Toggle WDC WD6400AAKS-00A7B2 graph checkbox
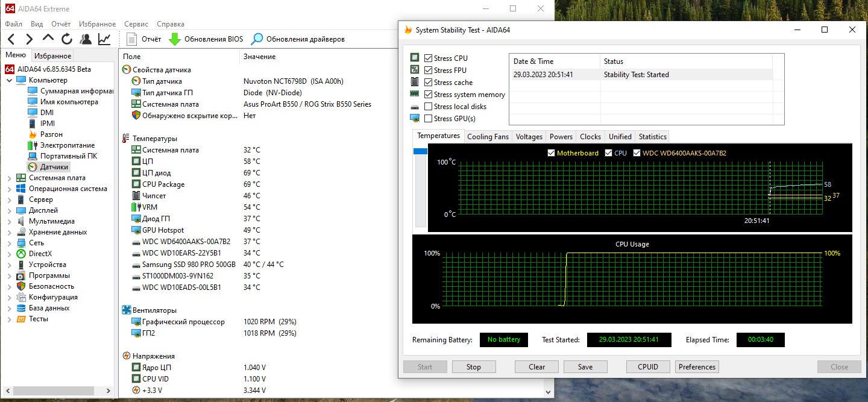Screen dimensions: 868x402 click(637, 153)
